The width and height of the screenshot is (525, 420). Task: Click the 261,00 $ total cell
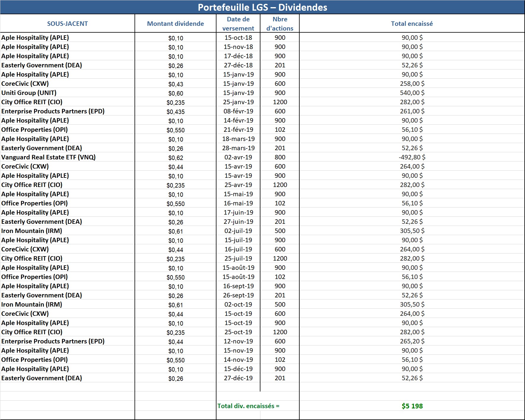(x=412, y=111)
